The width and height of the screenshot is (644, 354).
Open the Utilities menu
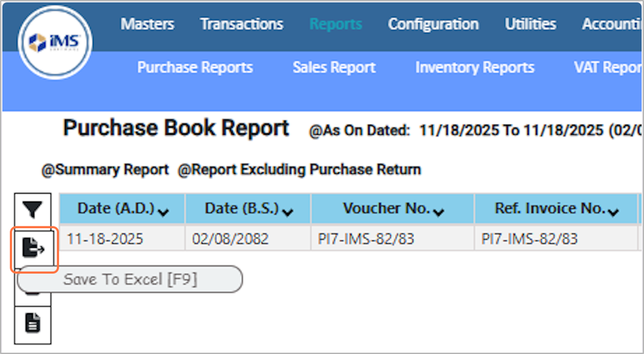[530, 24]
